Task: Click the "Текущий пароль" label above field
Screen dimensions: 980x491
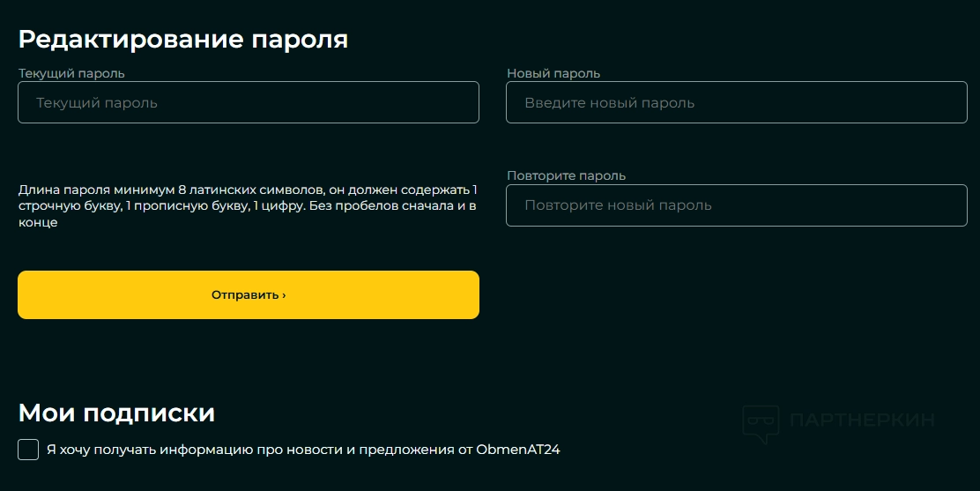Action: (x=71, y=73)
